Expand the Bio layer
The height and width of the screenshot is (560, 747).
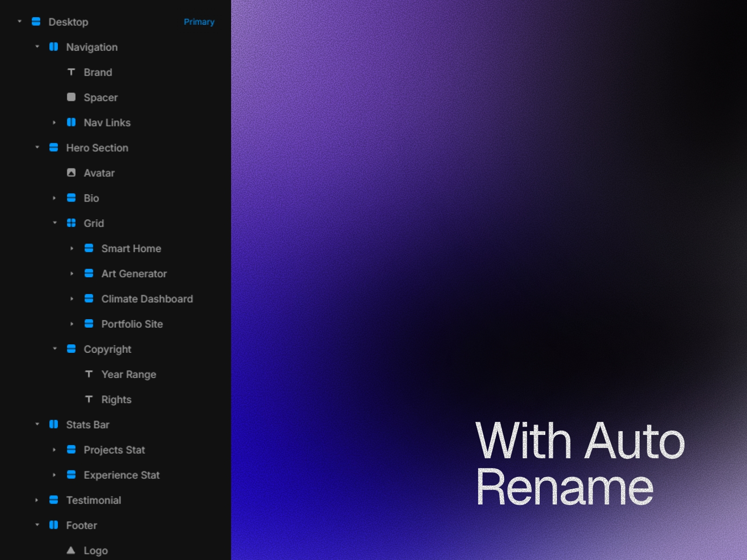54,198
